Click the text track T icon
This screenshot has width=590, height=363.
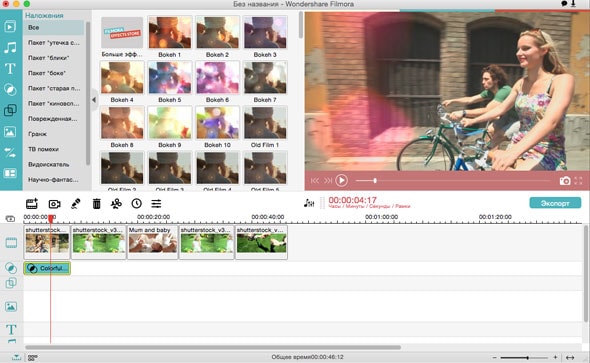[11, 330]
